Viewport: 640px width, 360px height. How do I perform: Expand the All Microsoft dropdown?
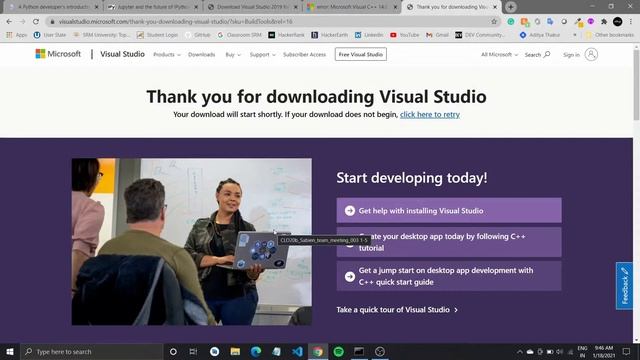coord(499,54)
